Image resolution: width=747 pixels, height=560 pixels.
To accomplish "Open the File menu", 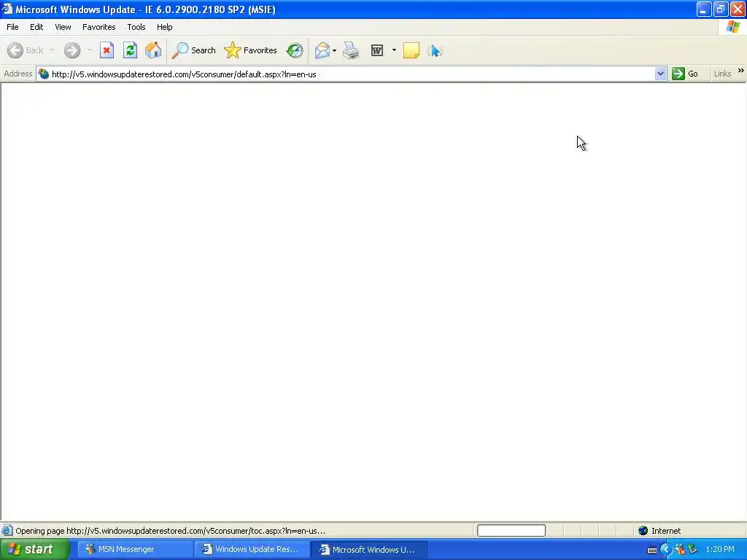I will (x=12, y=27).
